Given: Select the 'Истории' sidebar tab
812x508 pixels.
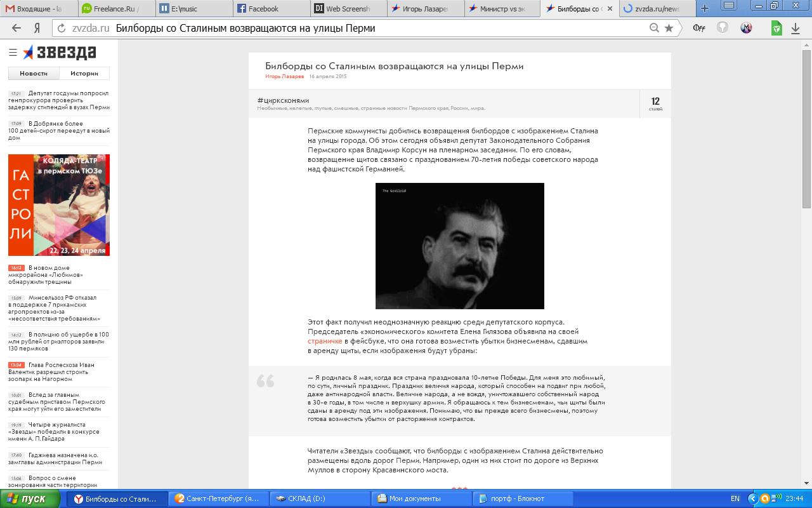Looking at the screenshot, I should (84, 73).
